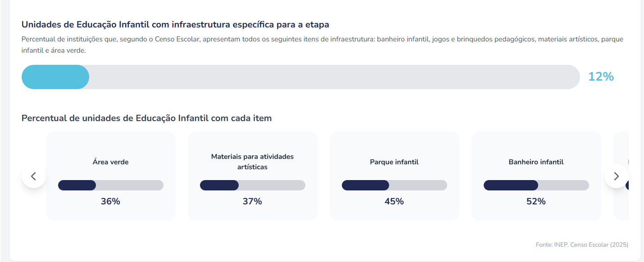Screen dimensions: 644x262
Task: Click the Área verde progress bar
Action: click(111, 185)
